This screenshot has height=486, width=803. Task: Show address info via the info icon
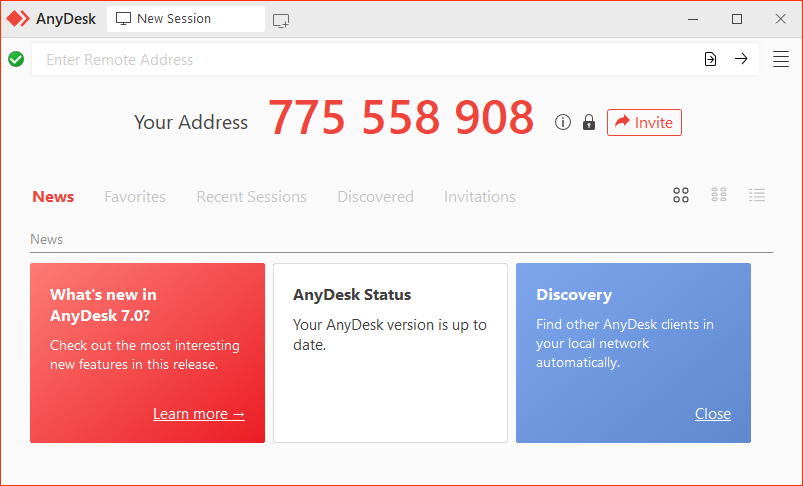point(563,122)
